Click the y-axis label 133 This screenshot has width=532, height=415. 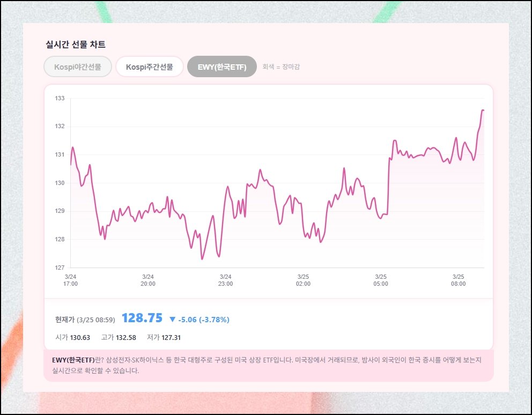pos(60,99)
